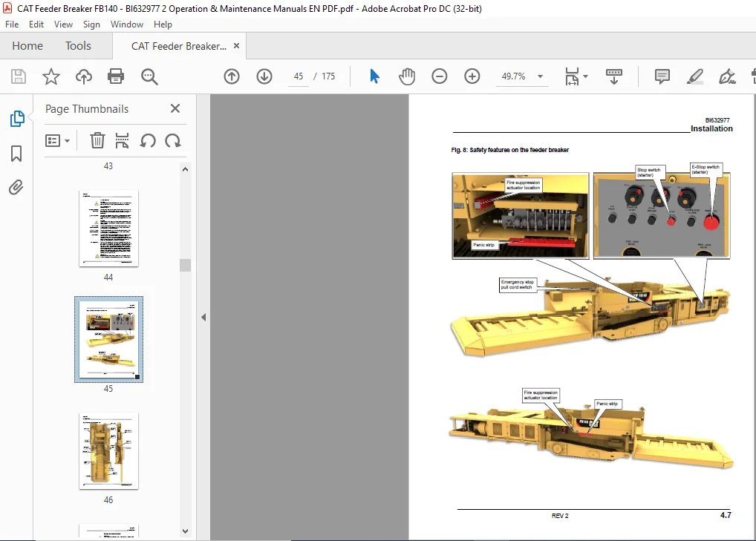Expand page fit options dropdown arrow
Screen dimensions: 756x541
click(x=585, y=76)
